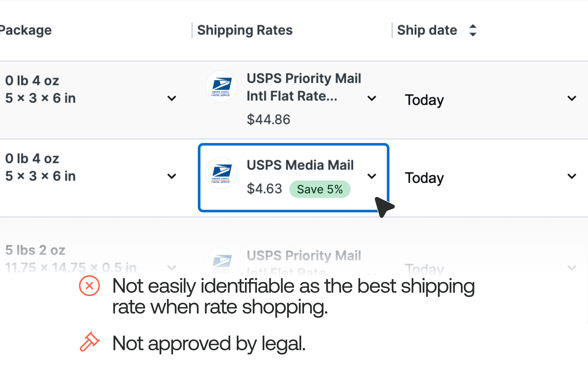The image size is (588, 367).
Task: Open USPS Priority Mail Intl Flat Rate dropdown
Action: point(372,98)
